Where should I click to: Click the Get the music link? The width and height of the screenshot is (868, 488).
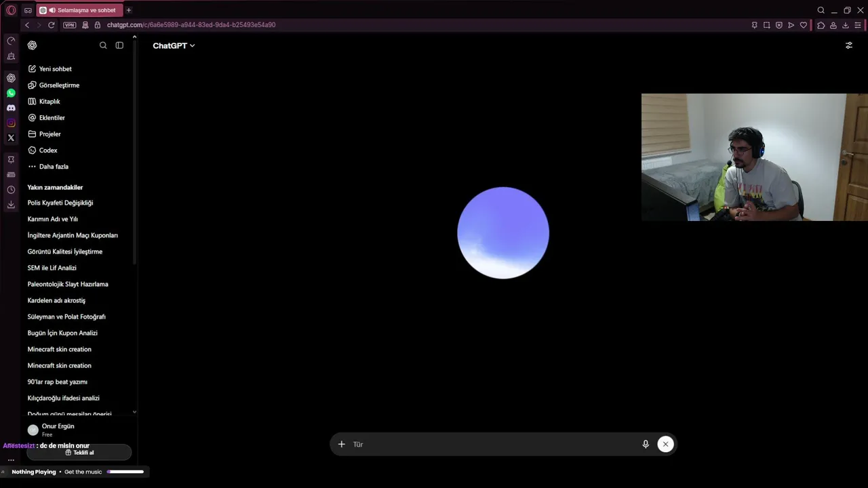point(83,472)
